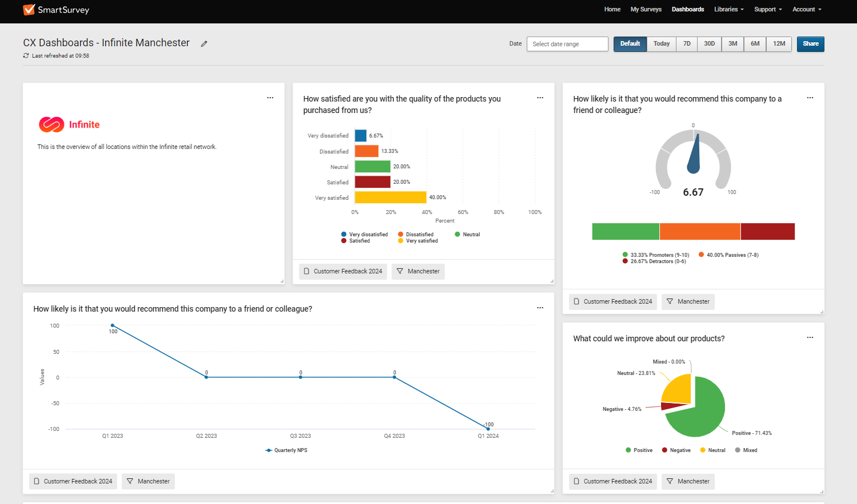Expand the Support dropdown menu
857x504 pixels.
[767, 10]
